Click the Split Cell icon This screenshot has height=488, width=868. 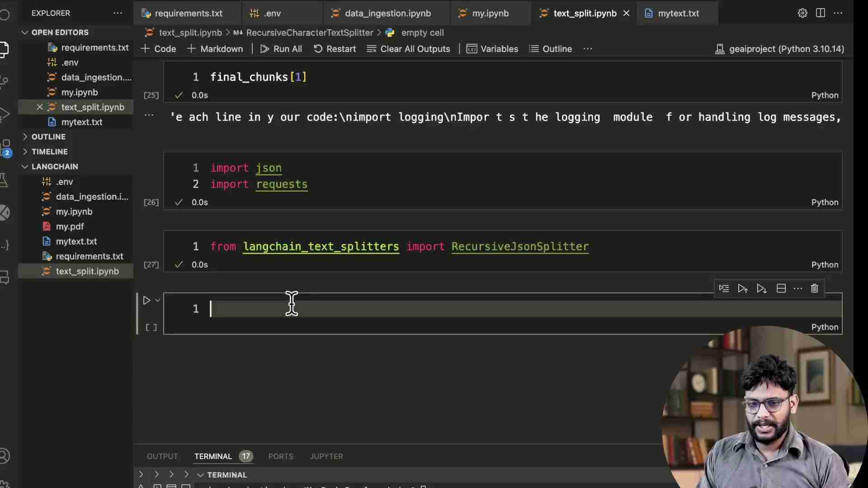(x=781, y=289)
